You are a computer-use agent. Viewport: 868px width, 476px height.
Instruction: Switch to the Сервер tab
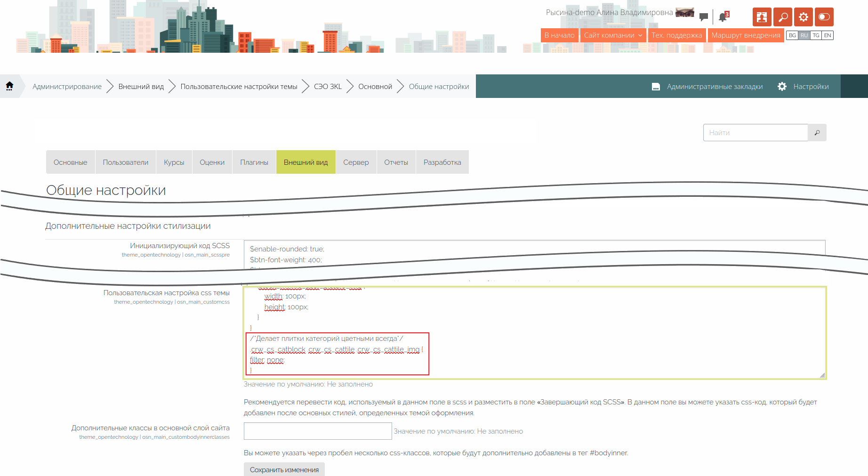pyautogui.click(x=356, y=162)
